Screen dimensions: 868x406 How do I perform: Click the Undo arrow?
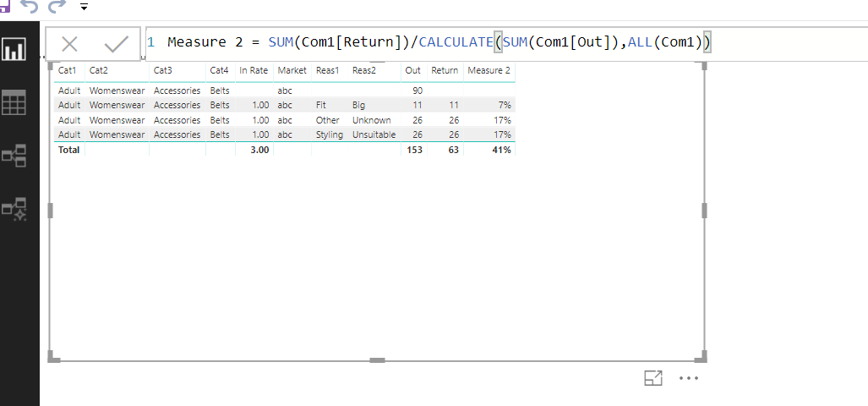coord(29,7)
